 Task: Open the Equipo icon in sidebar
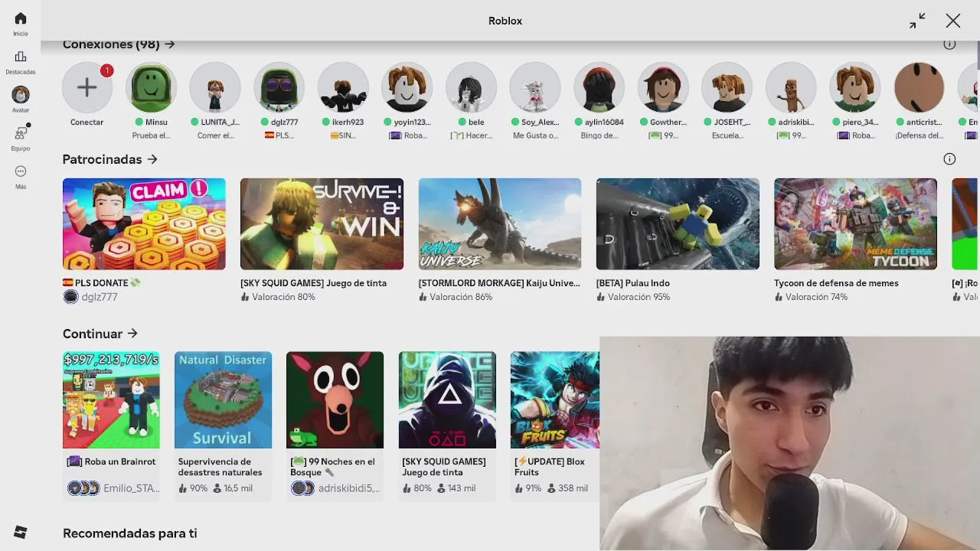21,133
